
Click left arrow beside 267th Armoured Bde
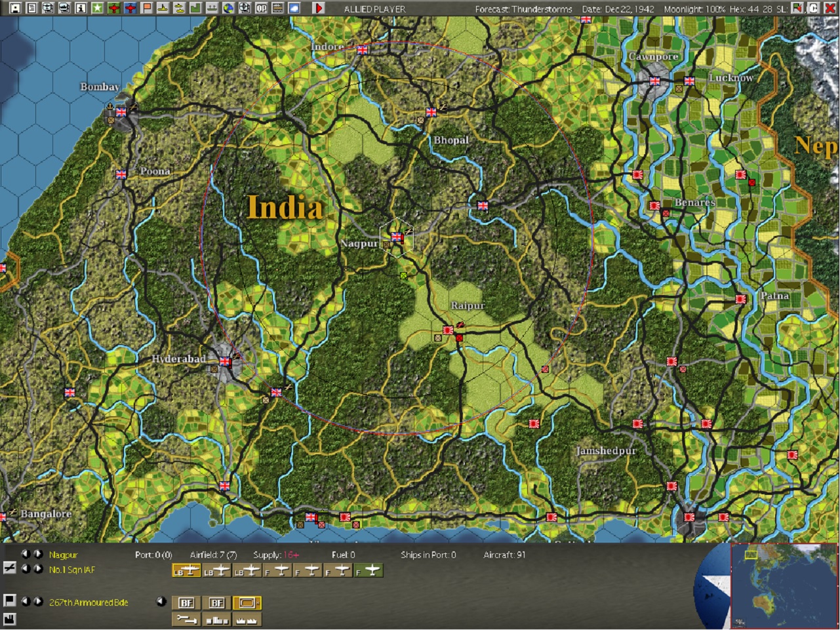(26, 601)
